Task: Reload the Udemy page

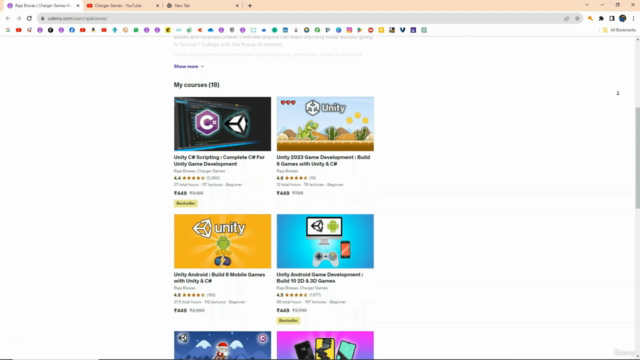Action: [x=29, y=18]
